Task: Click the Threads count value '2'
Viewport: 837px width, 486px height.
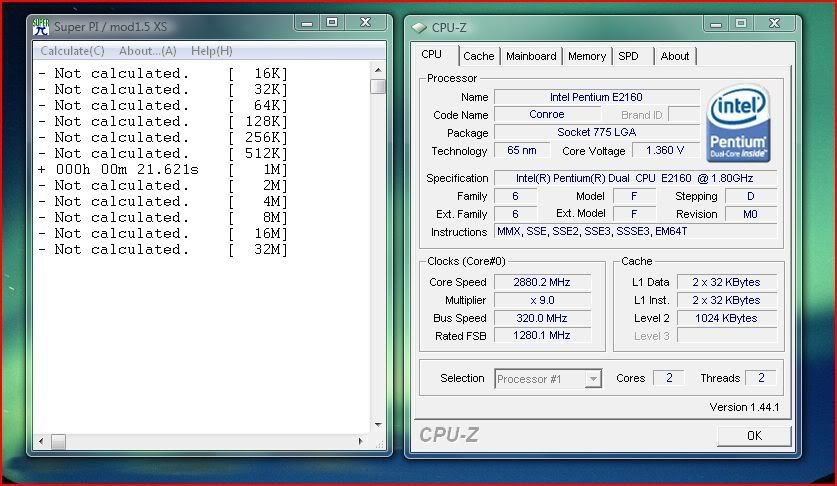Action: point(761,378)
